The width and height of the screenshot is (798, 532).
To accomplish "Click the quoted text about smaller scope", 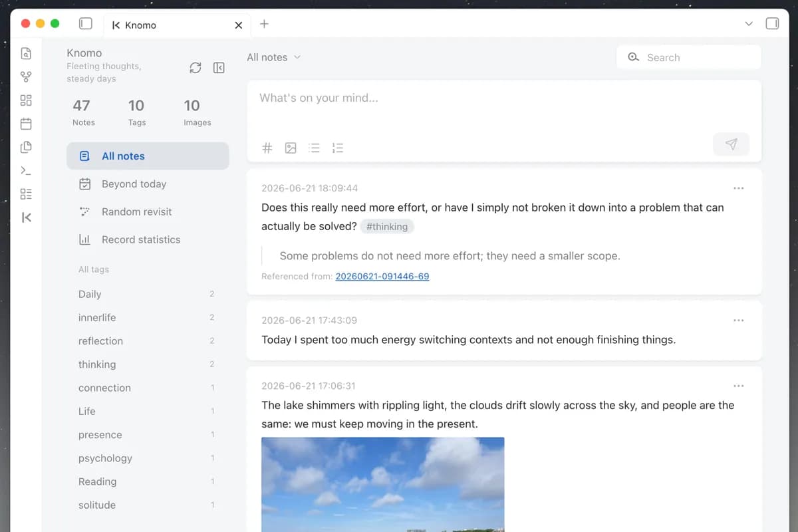I will tap(450, 256).
